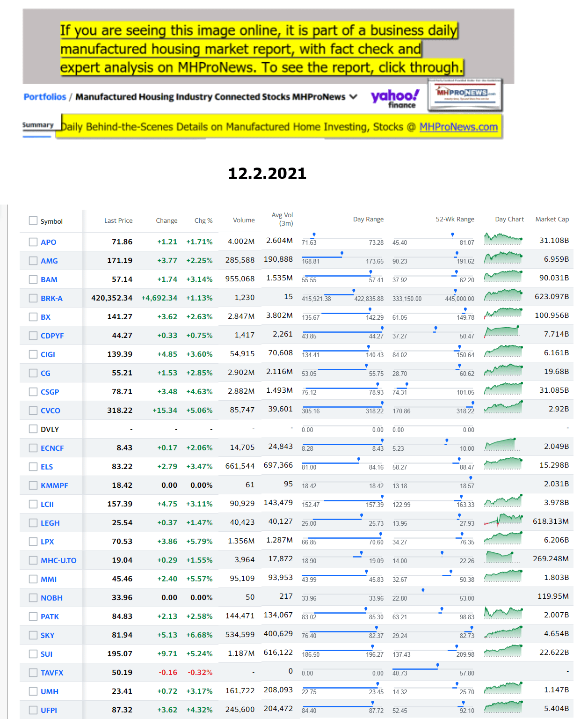Click the 12.2.2021 date heading
Screen dimensions: 588x719
[267, 173]
